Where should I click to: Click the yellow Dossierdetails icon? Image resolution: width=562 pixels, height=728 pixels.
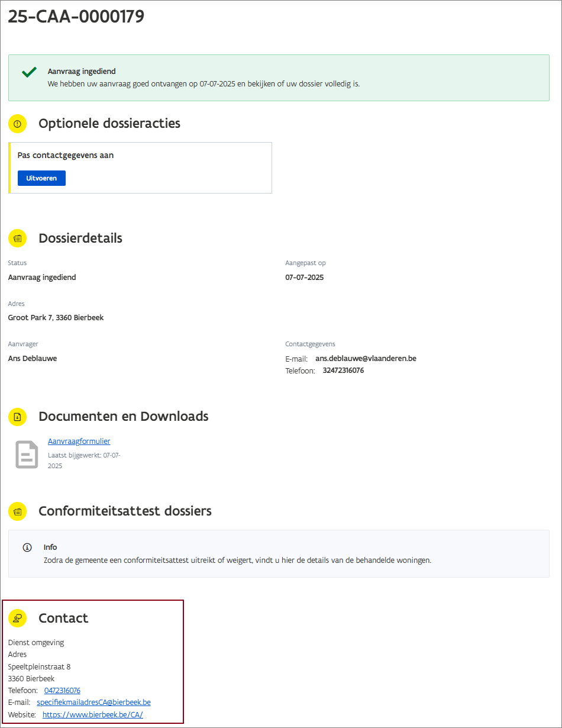(18, 239)
